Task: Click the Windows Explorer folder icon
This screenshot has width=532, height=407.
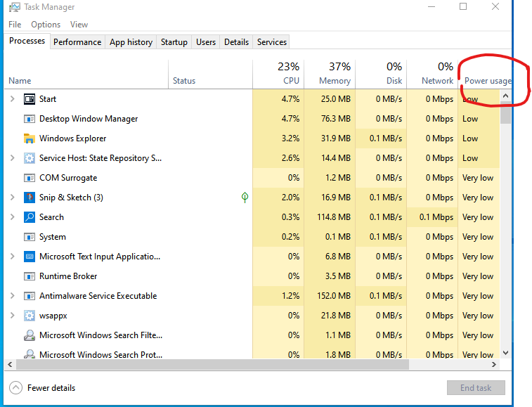Action: (x=30, y=138)
